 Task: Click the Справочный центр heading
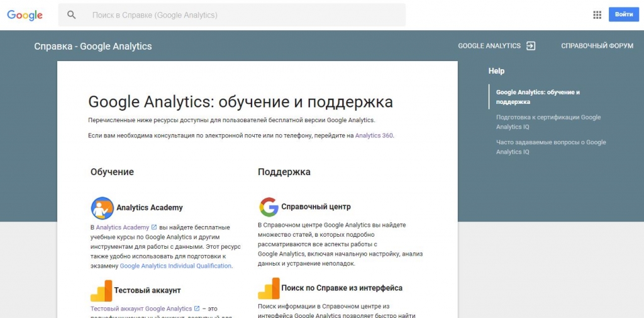(x=316, y=207)
